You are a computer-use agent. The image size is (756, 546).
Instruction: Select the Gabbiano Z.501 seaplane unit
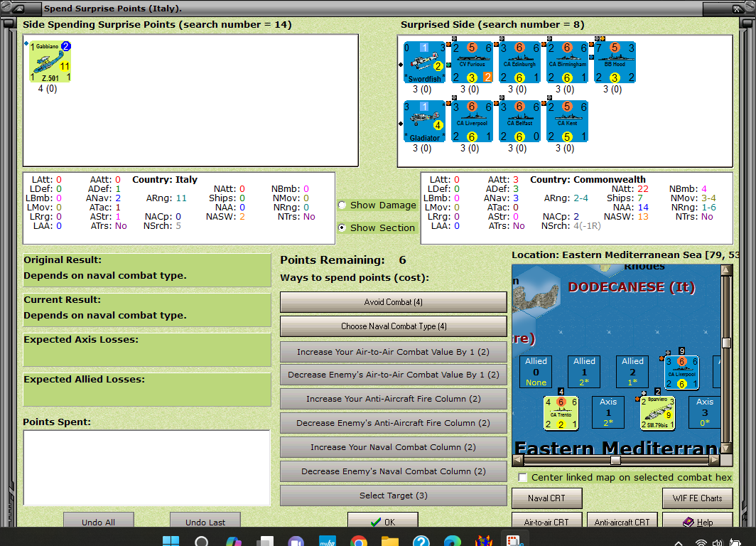(x=50, y=62)
